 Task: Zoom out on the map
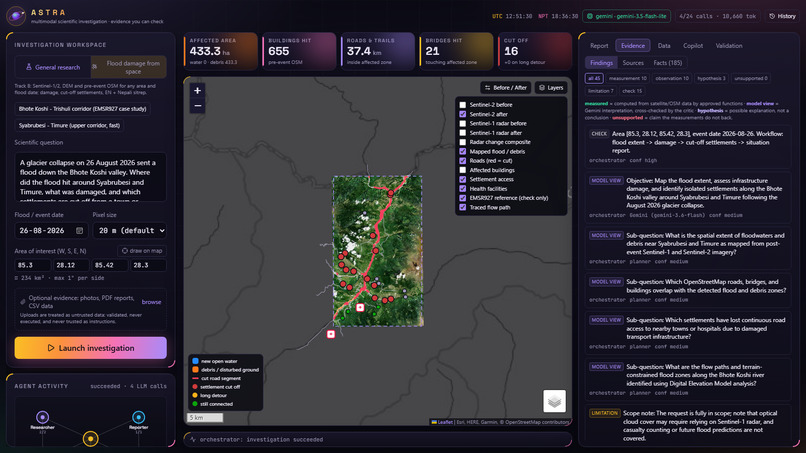click(197, 106)
